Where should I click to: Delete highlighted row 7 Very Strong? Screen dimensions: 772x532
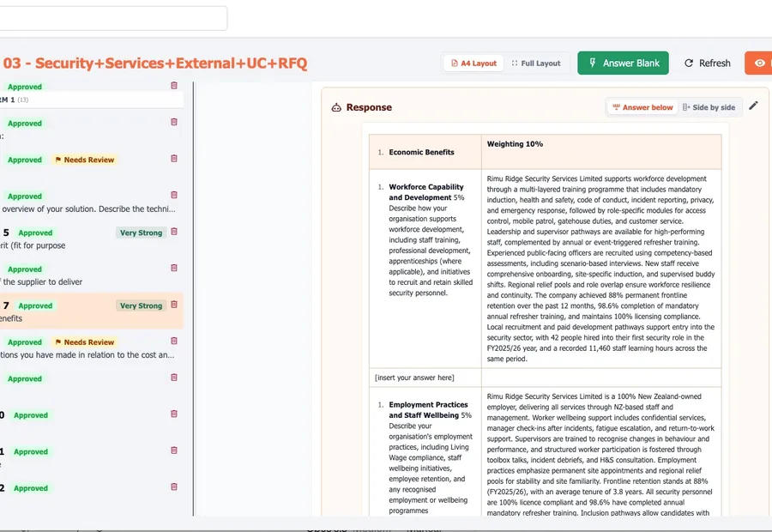pos(174,305)
